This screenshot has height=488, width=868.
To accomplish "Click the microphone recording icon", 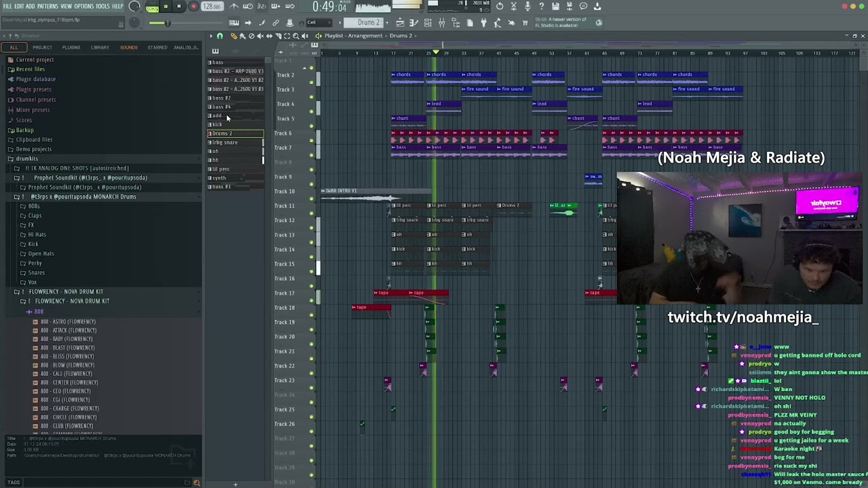I will tap(527, 7).
